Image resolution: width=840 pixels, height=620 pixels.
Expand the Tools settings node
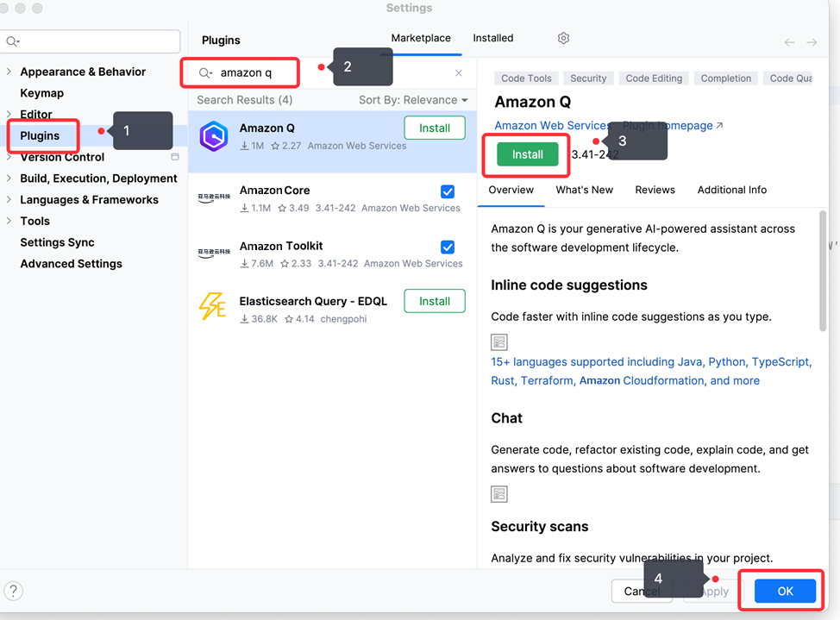(x=9, y=221)
